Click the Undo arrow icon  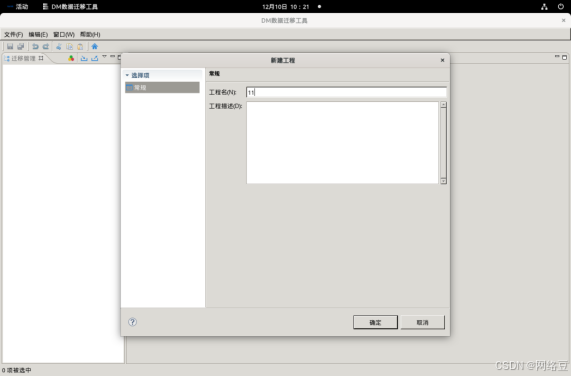35,46
